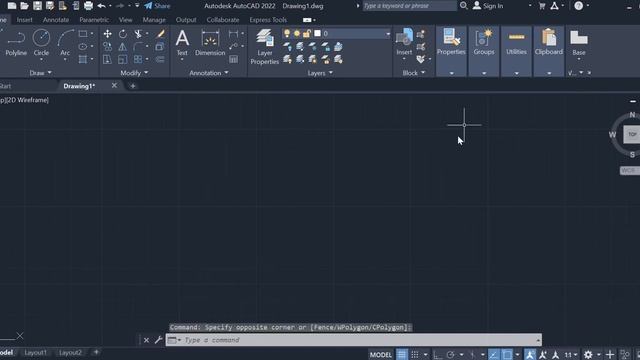This screenshot has width=640, height=360.
Task: Click the layer color swatch in Layers panel
Action: (317, 33)
